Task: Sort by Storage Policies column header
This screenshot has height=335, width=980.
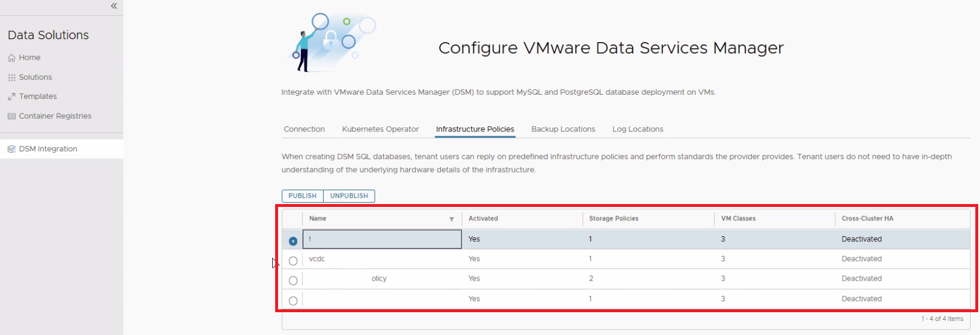Action: (x=614, y=219)
